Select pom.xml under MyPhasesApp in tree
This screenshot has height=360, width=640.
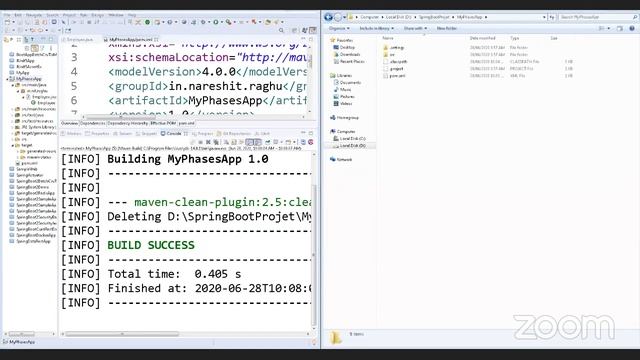pos(29,163)
